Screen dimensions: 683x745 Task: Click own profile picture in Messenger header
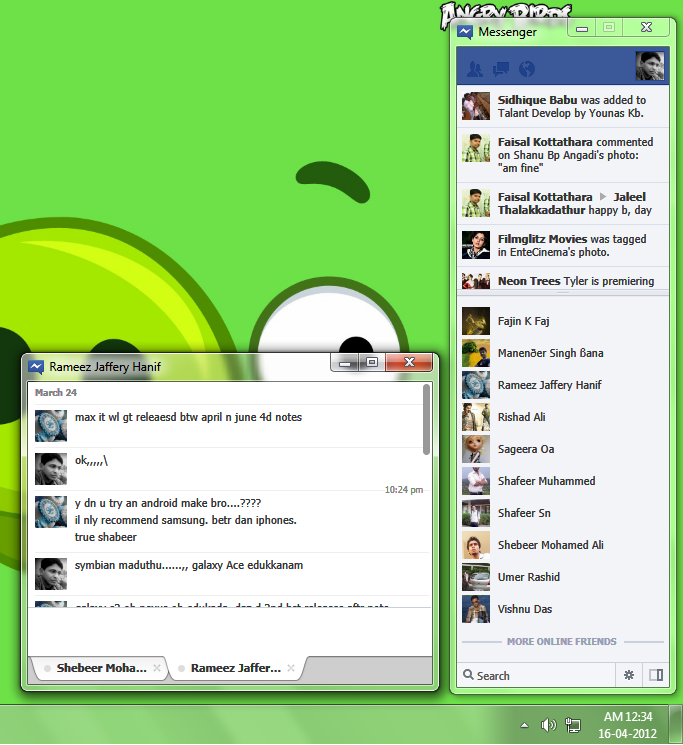pyautogui.click(x=649, y=66)
